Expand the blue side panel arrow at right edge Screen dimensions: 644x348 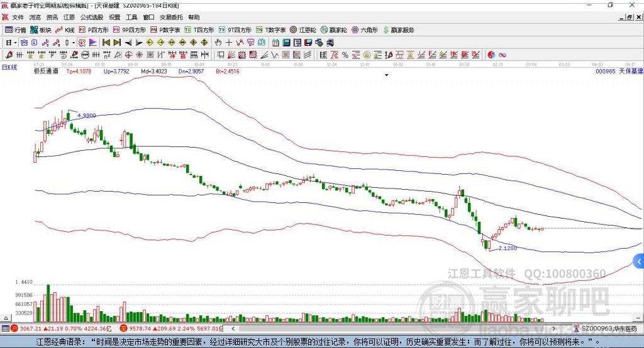(639, 261)
